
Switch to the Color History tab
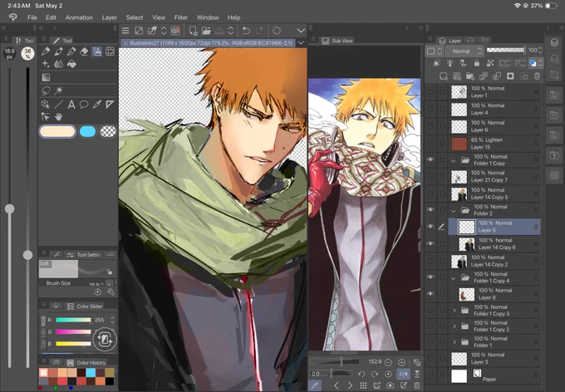point(86,362)
